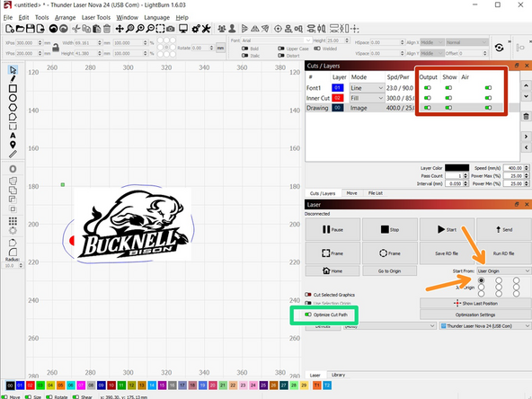This screenshot has width=532, height=399.
Task: Click the Cut scissors icon
Action: (x=76, y=29)
